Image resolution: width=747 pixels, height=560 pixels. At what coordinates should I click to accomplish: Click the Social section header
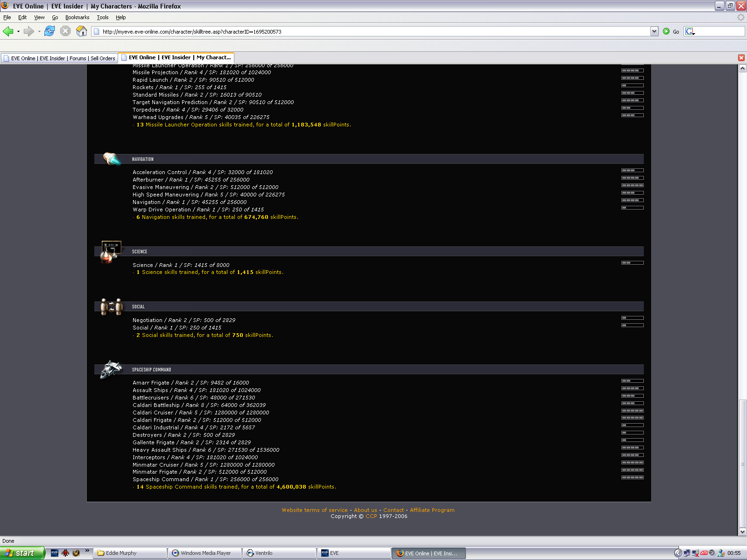(x=369, y=307)
